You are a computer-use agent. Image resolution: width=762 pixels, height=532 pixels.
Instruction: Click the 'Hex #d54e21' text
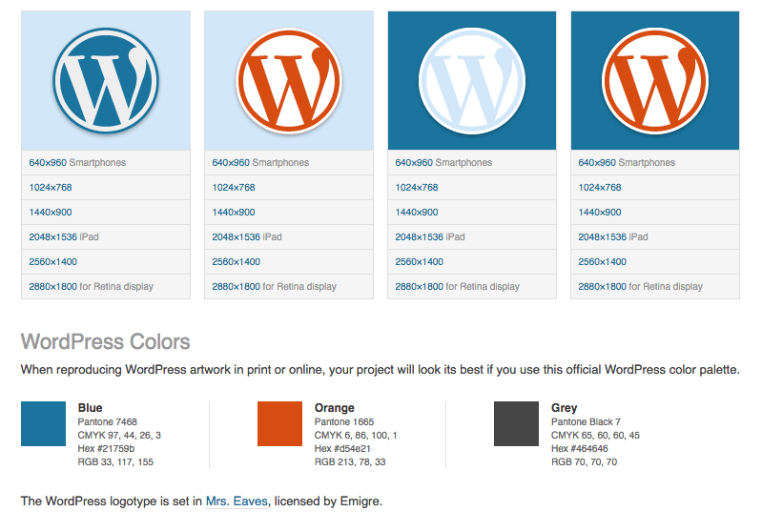point(342,448)
